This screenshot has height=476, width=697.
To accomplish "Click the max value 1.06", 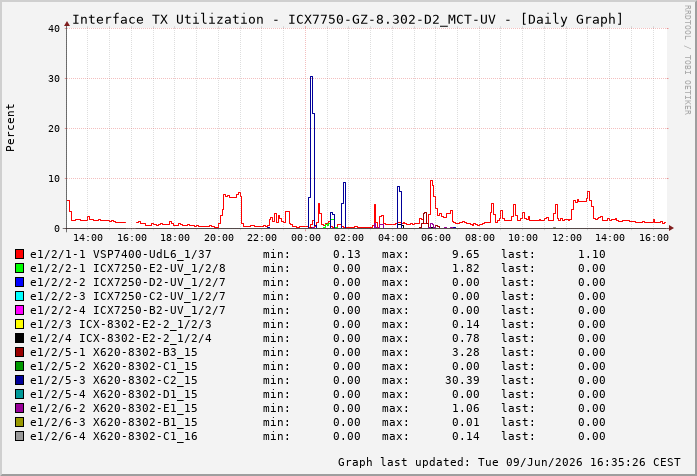I will click(466, 408).
